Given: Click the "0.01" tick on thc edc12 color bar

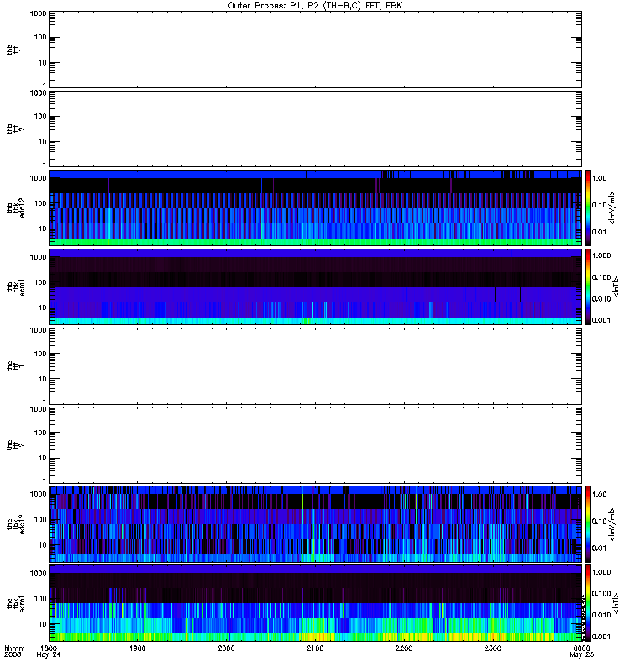Looking at the screenshot, I should pos(599,549).
